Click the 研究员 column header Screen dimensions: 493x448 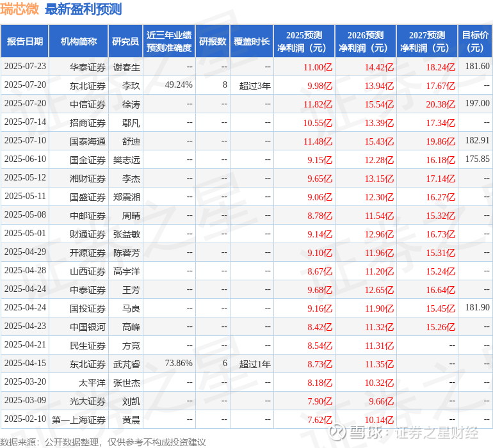[x=125, y=41]
